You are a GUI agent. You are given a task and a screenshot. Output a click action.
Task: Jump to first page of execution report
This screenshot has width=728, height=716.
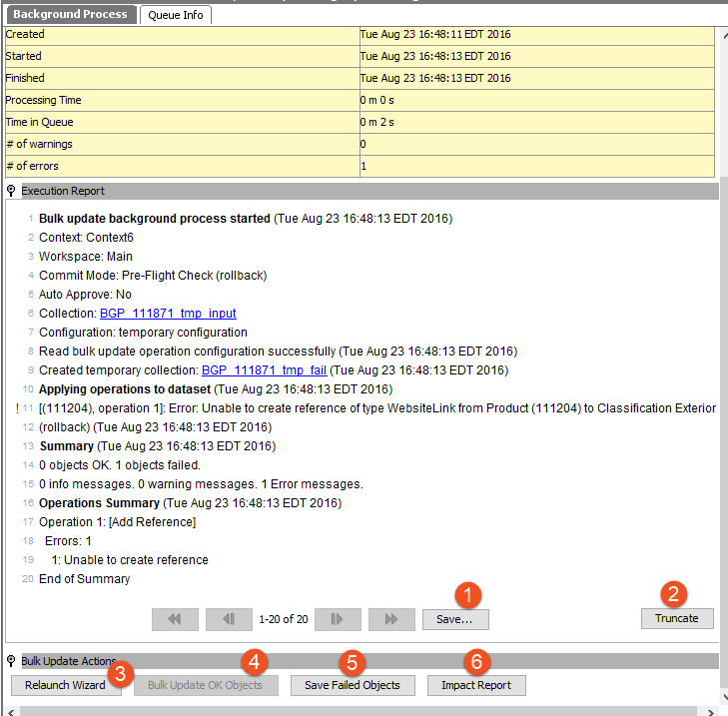pos(175,619)
